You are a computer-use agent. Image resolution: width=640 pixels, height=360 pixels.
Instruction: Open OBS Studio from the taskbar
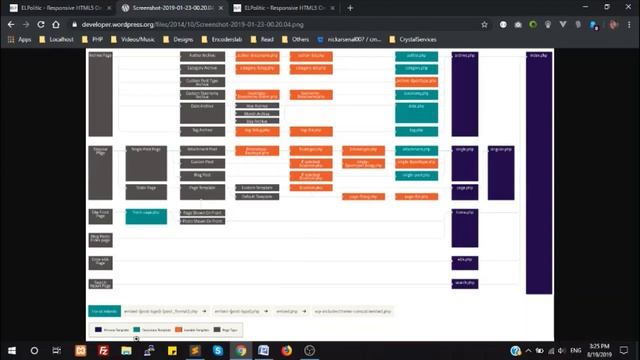(309, 351)
